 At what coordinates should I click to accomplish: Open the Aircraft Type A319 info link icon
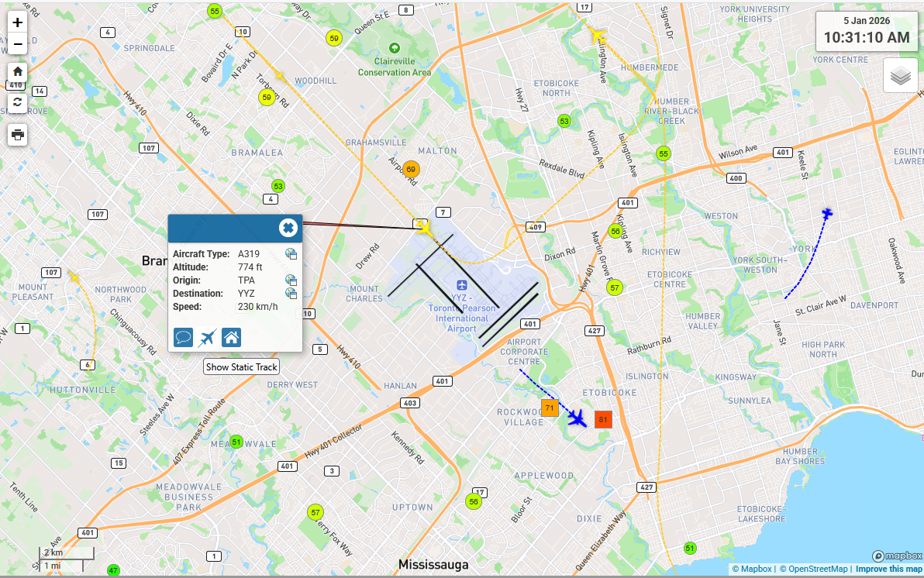(291, 254)
